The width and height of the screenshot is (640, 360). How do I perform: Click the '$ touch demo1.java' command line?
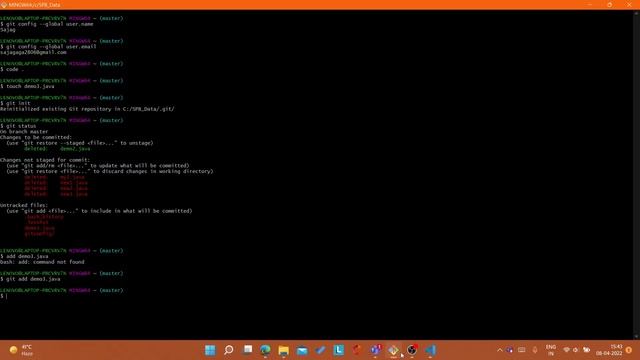tap(27, 87)
